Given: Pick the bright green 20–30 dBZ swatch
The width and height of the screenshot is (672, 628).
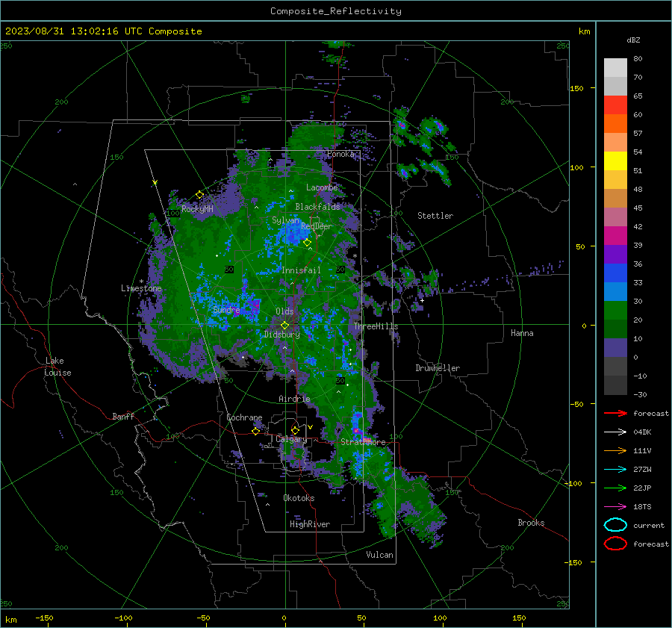Looking at the screenshot, I should click(615, 311).
